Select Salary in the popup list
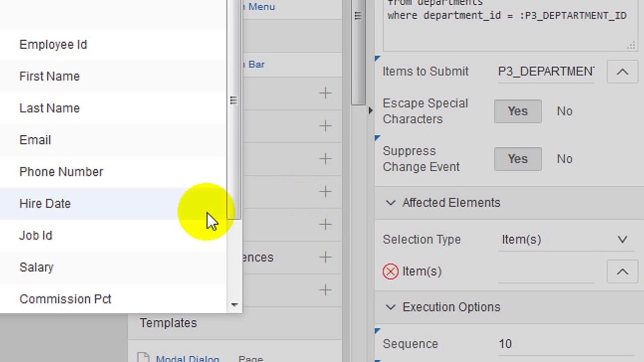This screenshot has width=644, height=362. [x=113, y=267]
